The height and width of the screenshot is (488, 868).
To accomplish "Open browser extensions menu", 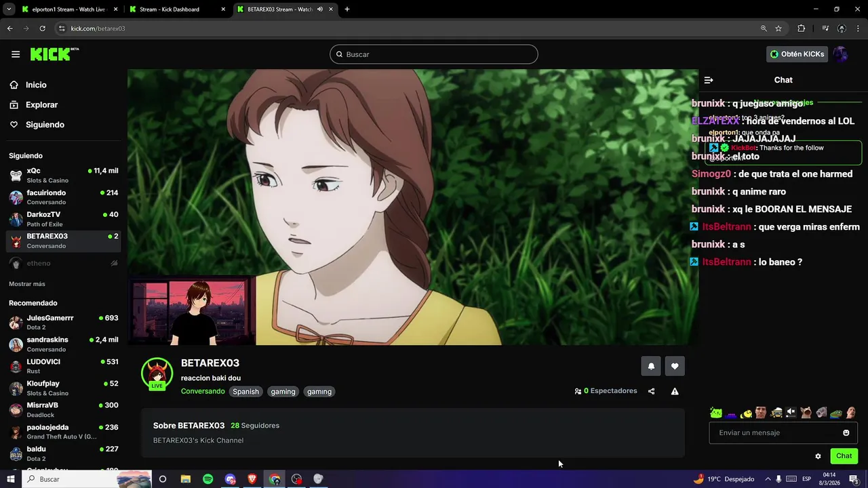I will point(802,28).
